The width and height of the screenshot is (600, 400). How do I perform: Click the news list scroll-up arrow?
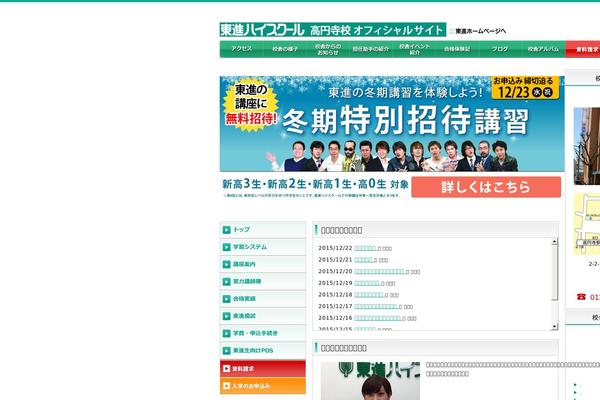pyautogui.click(x=554, y=242)
